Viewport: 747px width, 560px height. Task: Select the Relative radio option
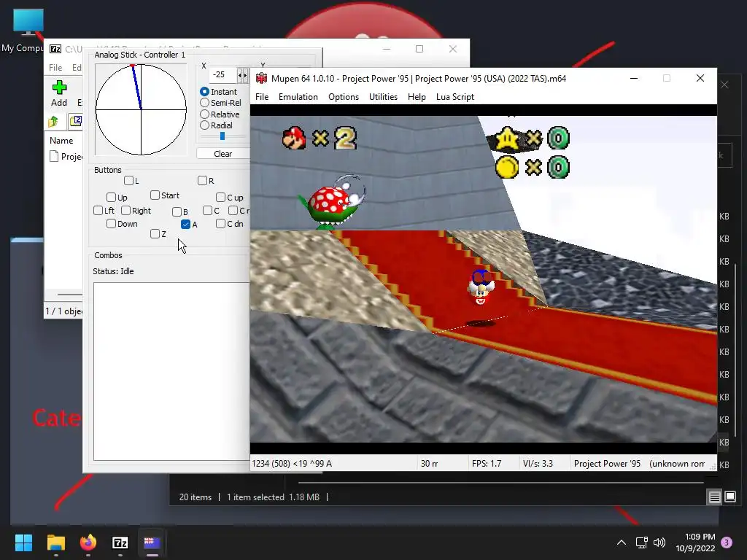tap(204, 114)
